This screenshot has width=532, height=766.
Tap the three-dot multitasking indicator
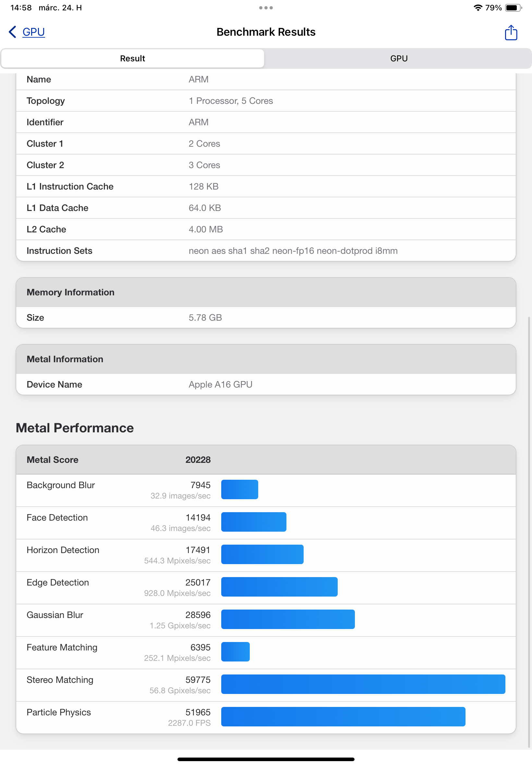(x=266, y=8)
